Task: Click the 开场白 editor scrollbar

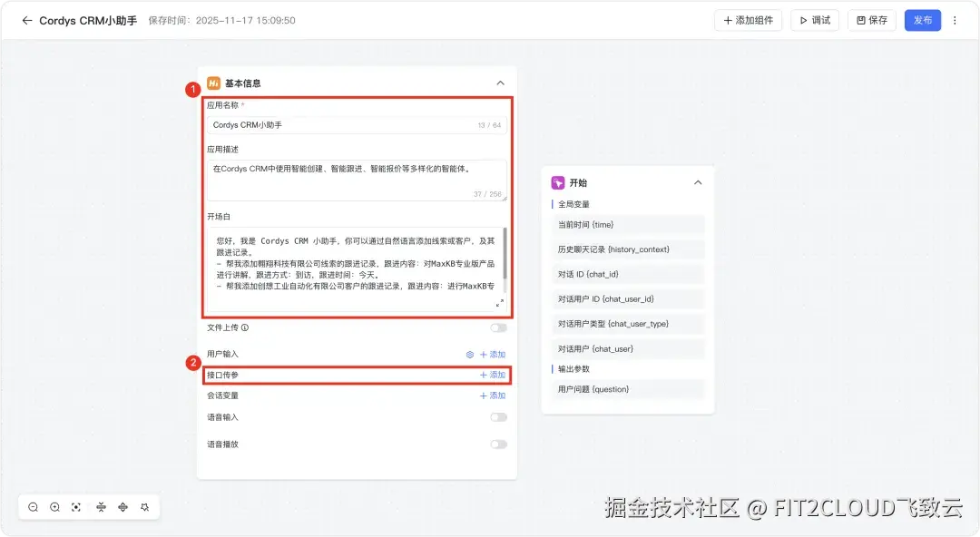Action: coord(505,254)
